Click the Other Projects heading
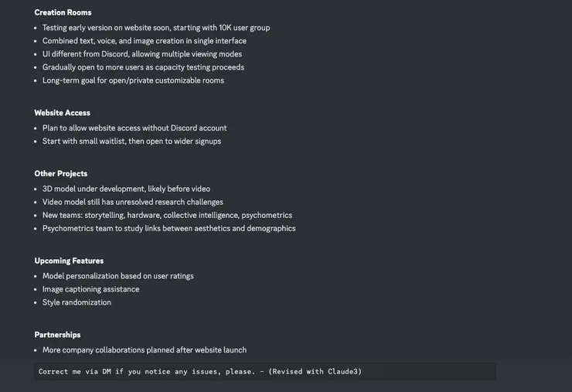The image size is (572, 392). [60, 174]
